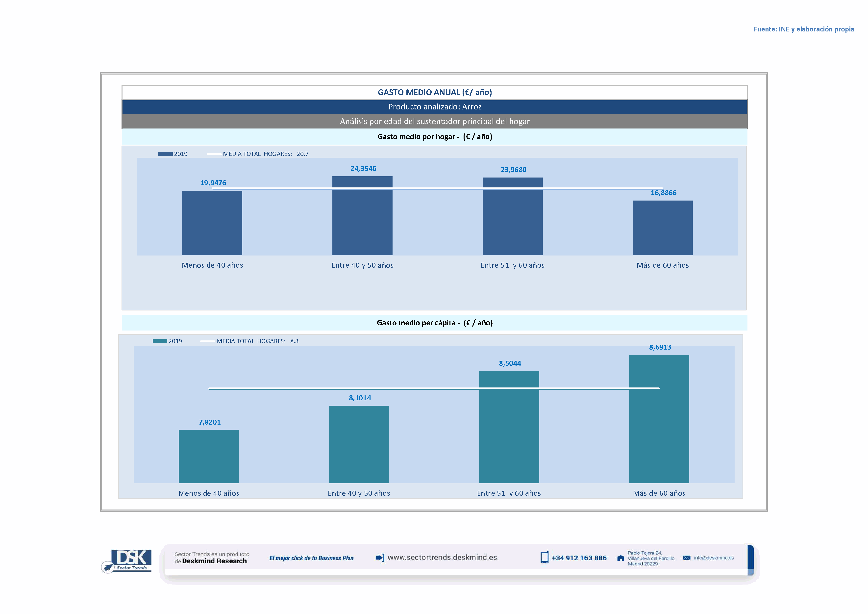This screenshot has height=614, width=868.
Task: Click the dark blue 2019 legend marker
Action: 165,154
